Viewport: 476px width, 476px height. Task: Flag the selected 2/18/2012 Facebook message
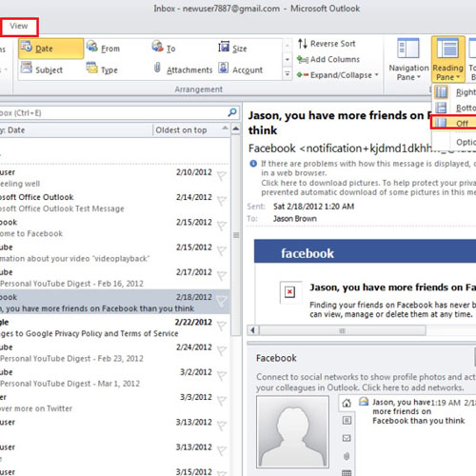[222, 301]
